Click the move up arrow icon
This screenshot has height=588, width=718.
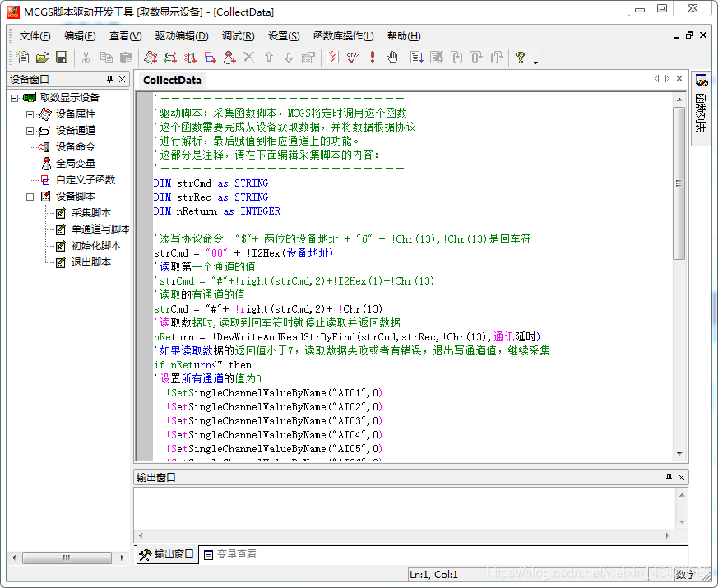point(269,57)
